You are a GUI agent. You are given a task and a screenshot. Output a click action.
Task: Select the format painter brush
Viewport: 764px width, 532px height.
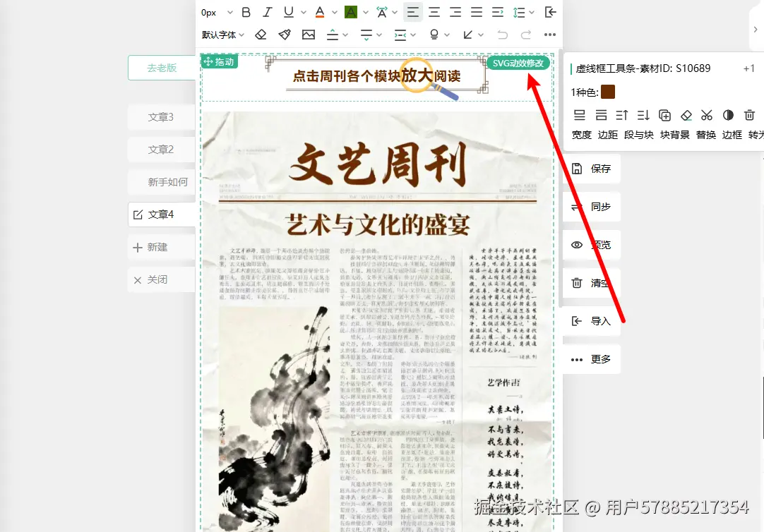click(285, 35)
